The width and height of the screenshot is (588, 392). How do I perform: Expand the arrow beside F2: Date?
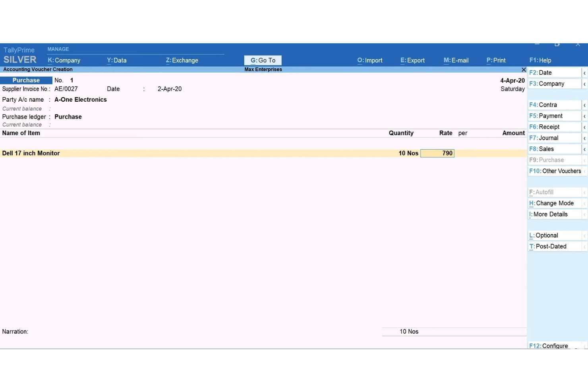[584, 73]
